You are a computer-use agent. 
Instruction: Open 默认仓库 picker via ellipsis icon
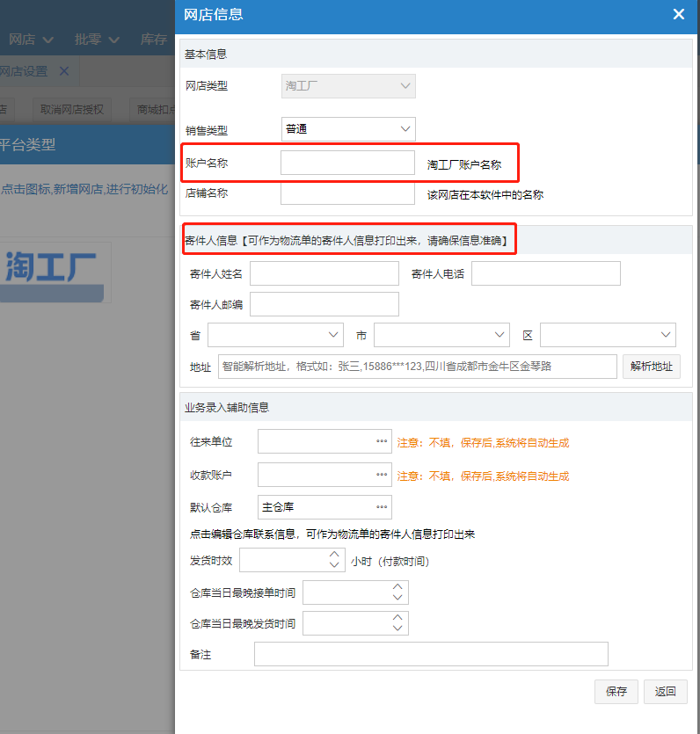coord(382,507)
